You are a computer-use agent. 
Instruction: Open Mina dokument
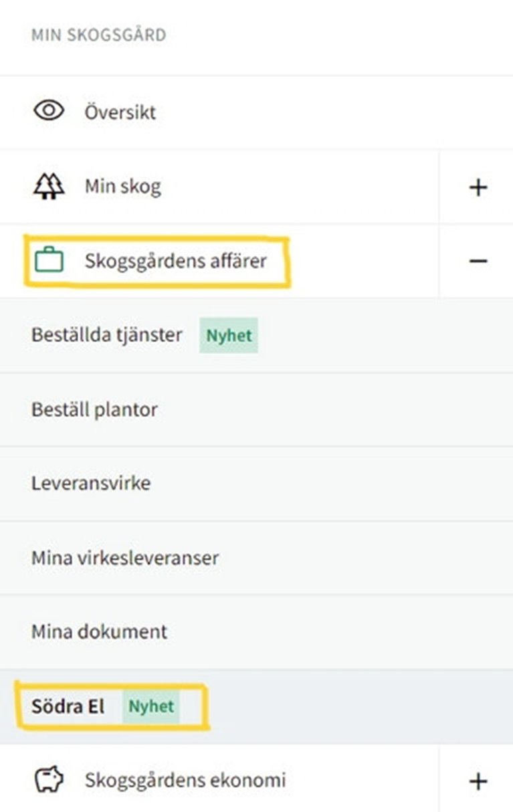[x=99, y=631]
